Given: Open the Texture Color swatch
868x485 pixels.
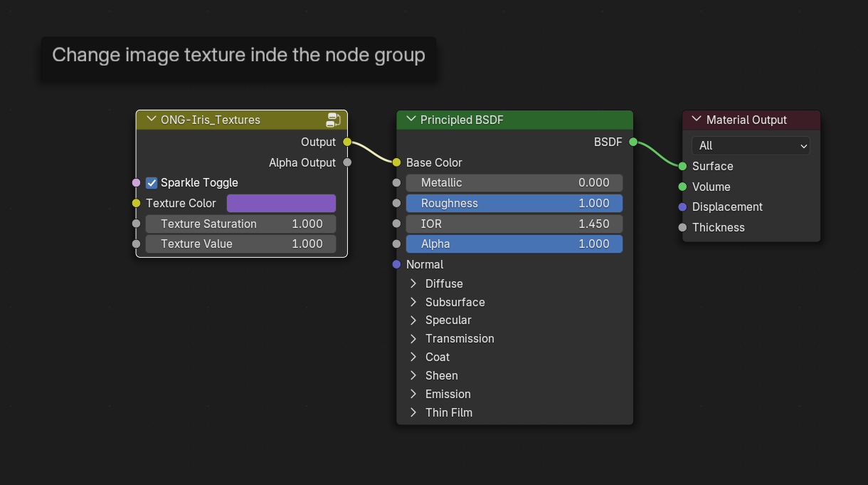Looking at the screenshot, I should point(281,204).
